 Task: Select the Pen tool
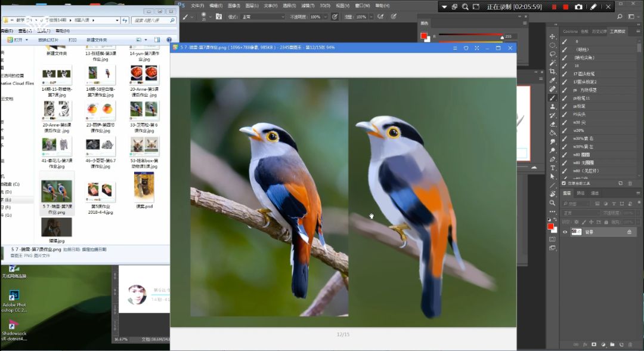pos(552,159)
